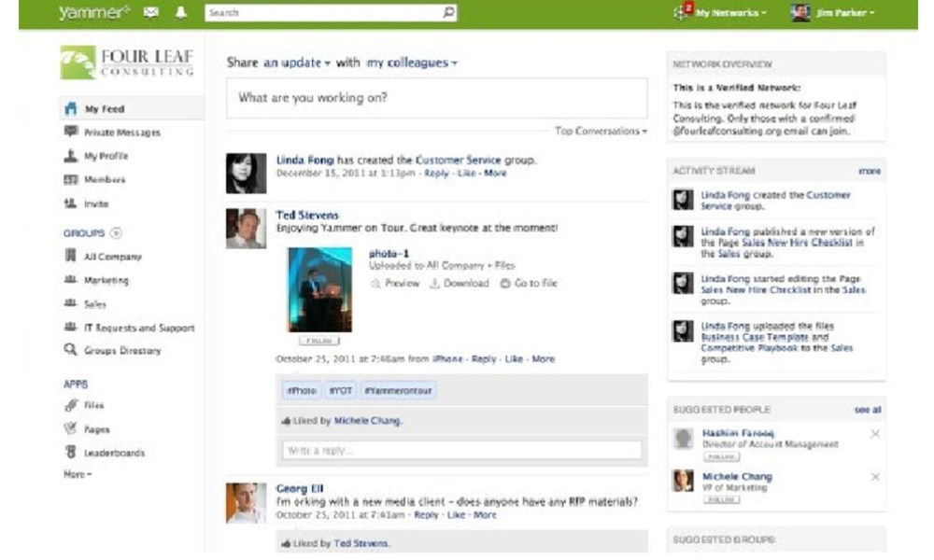Click the plus icon next to Groups
934x560 pixels.
116,232
